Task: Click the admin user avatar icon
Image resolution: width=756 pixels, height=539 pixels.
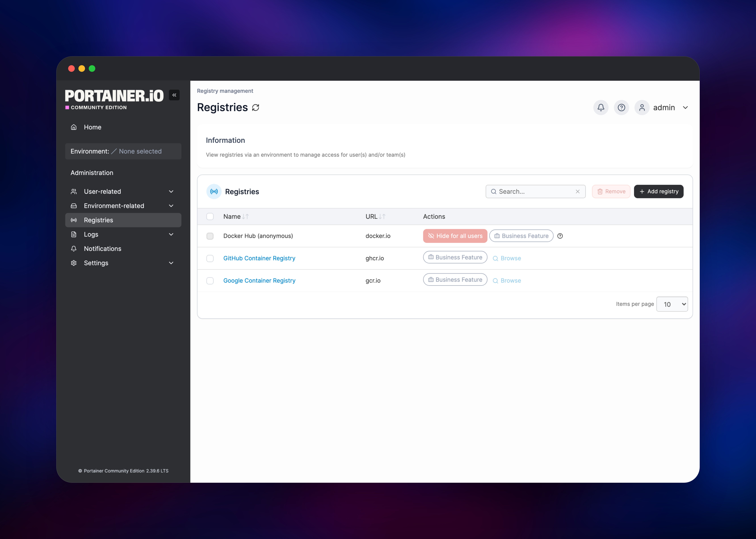Action: (642, 108)
